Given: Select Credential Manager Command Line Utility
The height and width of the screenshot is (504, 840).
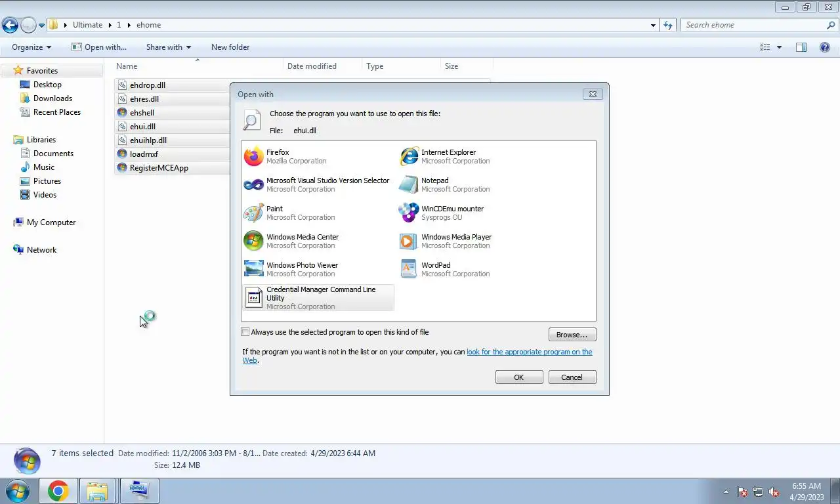Looking at the screenshot, I should point(318,297).
